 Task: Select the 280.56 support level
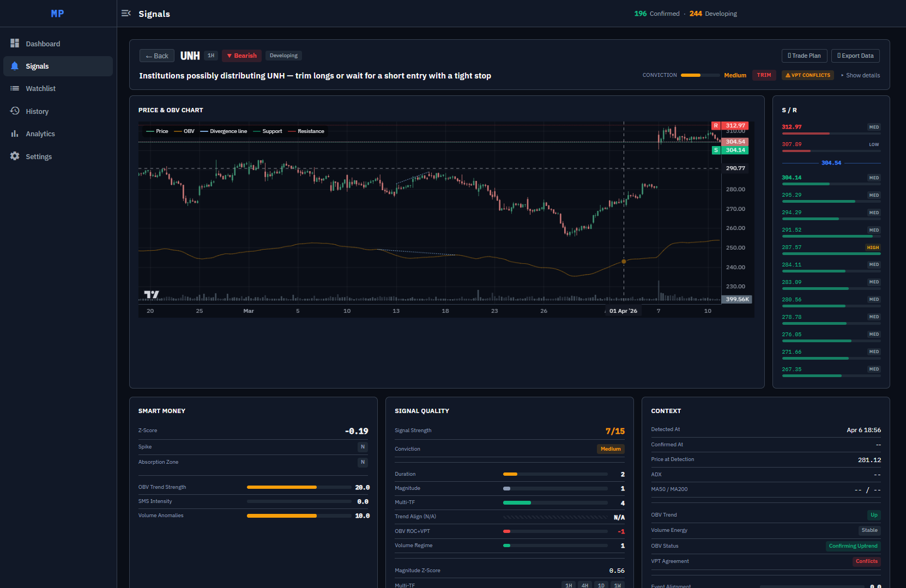[x=831, y=301]
